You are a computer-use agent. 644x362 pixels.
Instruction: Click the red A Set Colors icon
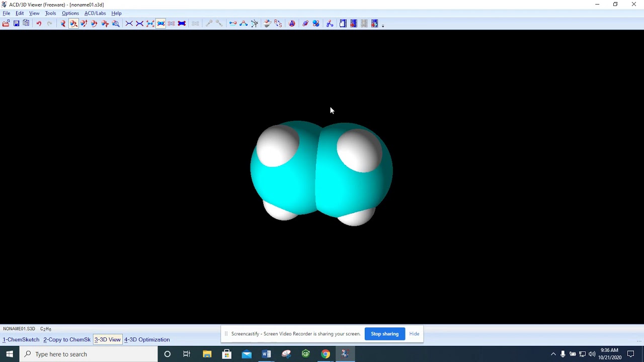(292, 24)
